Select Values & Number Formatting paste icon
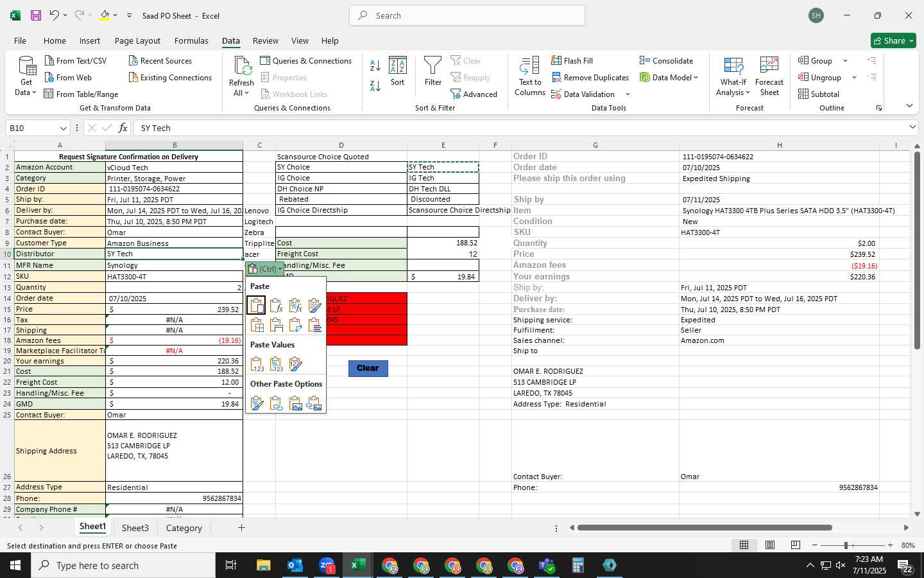The image size is (924, 578). tap(276, 364)
